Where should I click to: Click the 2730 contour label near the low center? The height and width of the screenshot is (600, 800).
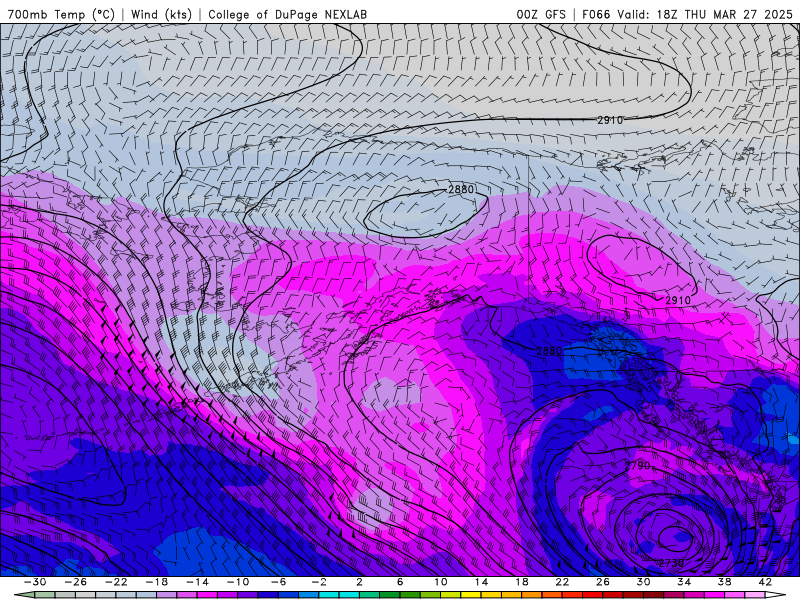click(x=671, y=563)
